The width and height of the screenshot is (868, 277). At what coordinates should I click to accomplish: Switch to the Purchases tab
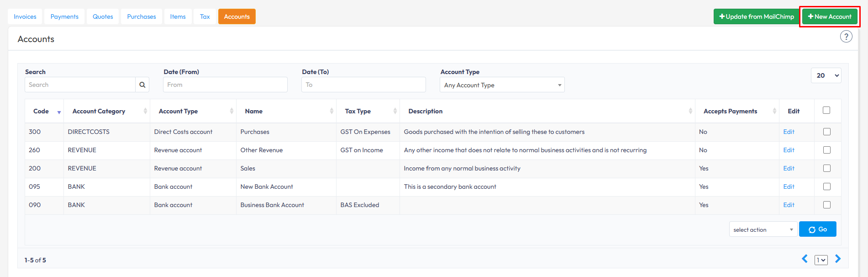[142, 16]
